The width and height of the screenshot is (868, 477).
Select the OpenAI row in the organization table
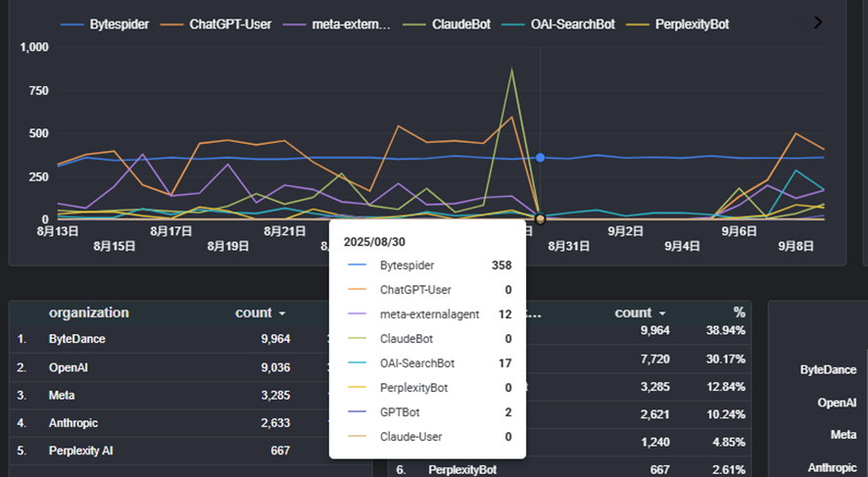tap(71, 367)
